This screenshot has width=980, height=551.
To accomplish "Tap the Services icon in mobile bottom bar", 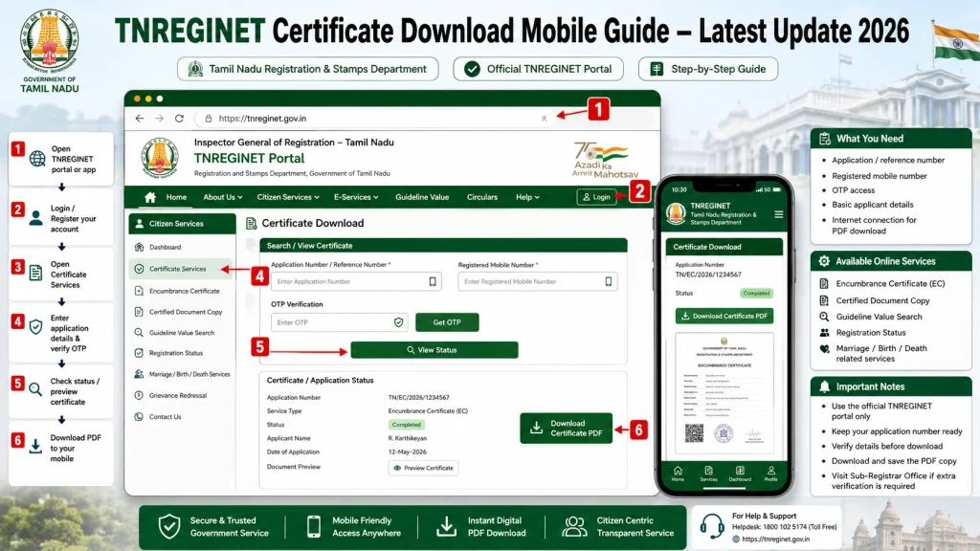I will (709, 471).
